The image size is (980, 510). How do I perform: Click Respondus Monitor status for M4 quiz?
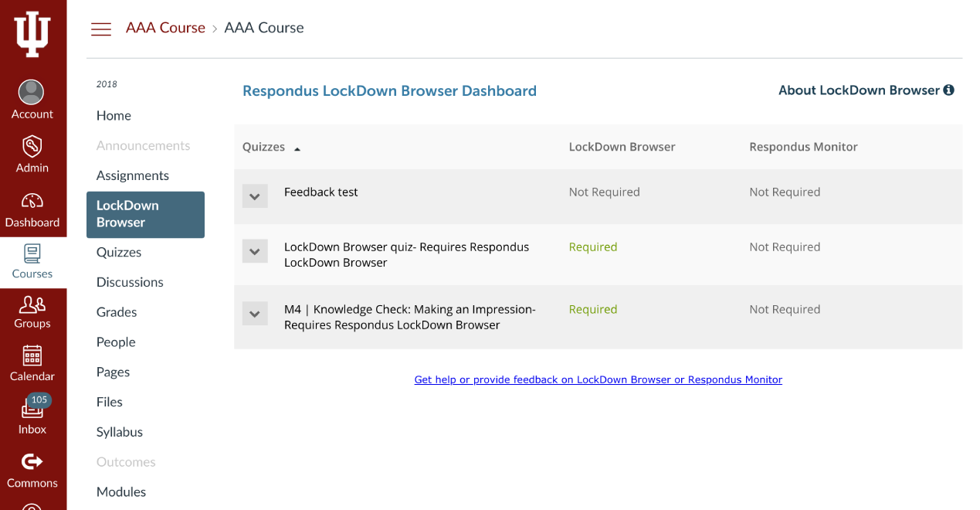pos(785,310)
